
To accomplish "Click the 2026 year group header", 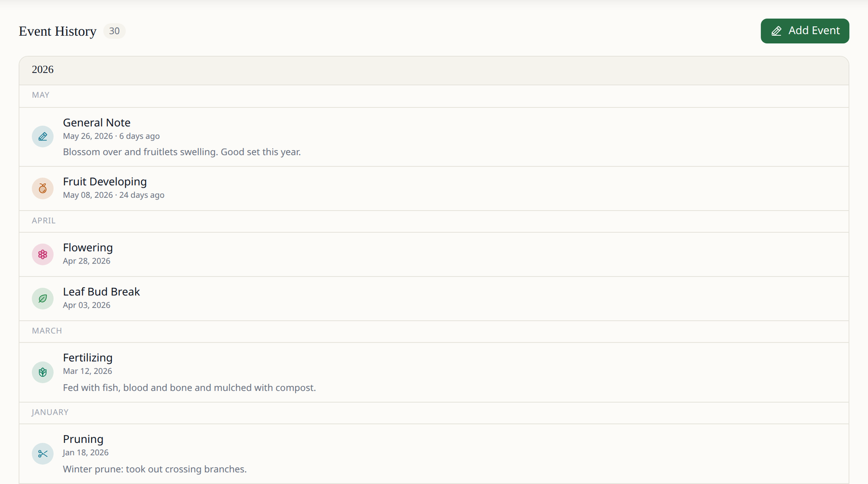I will 433,70.
